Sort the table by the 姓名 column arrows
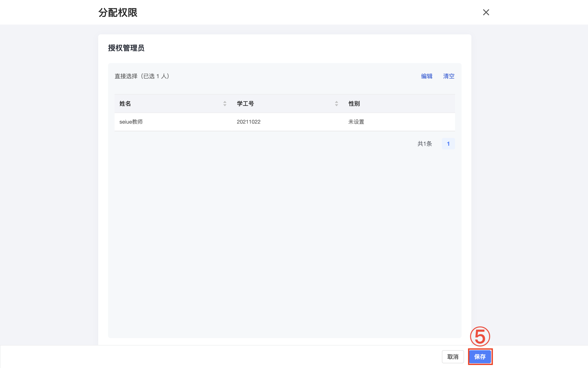Viewport: 588px width, 368px height. (x=225, y=104)
